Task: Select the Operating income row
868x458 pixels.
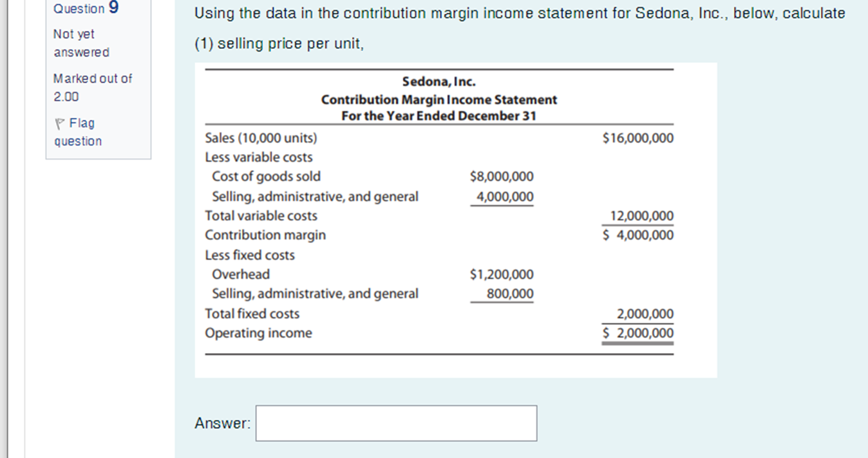Action: pyautogui.click(x=258, y=333)
